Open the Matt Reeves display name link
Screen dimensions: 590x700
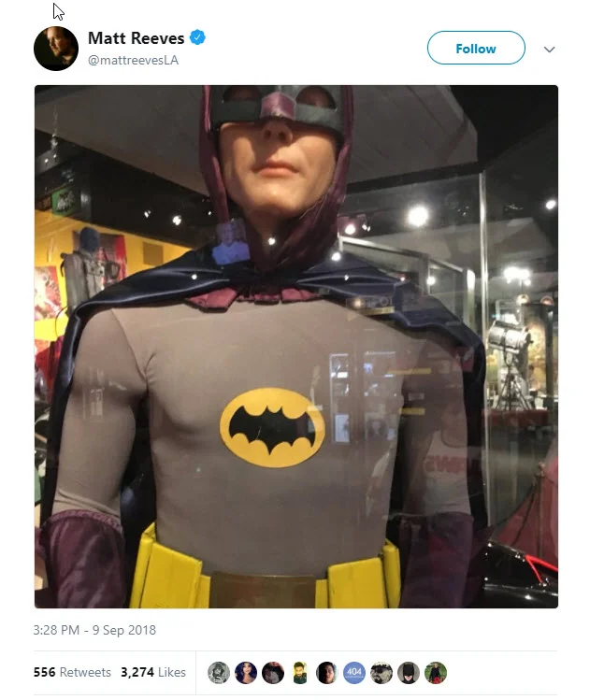coord(136,38)
